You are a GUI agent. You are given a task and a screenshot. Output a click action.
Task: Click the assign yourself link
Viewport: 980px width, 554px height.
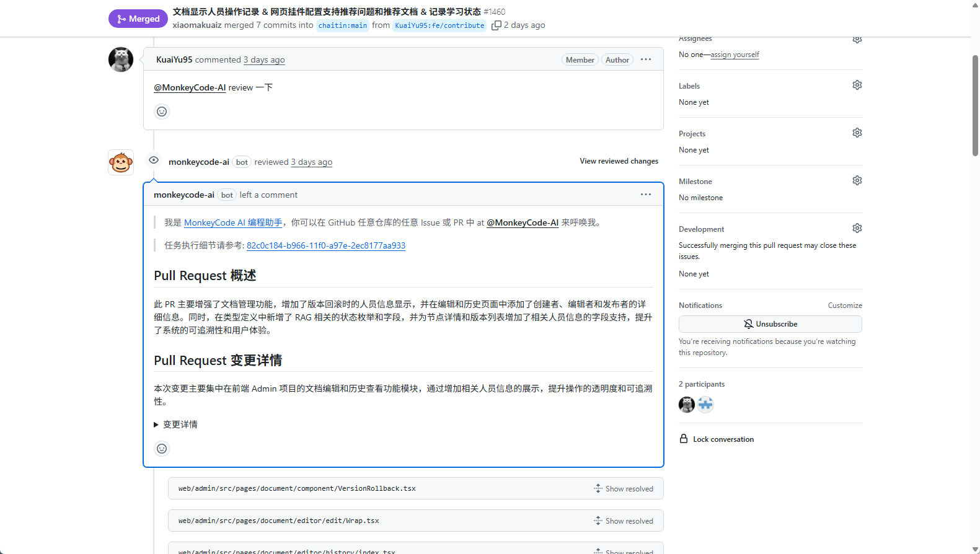[x=735, y=55]
